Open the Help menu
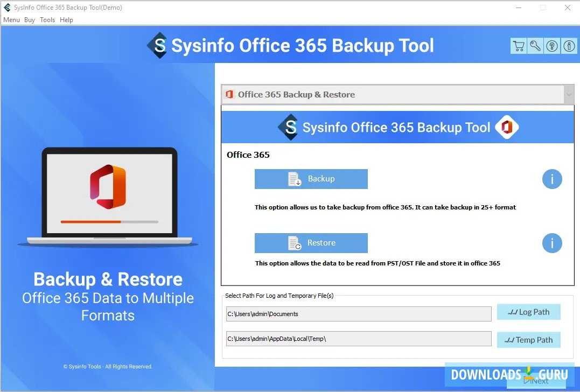 coord(66,19)
